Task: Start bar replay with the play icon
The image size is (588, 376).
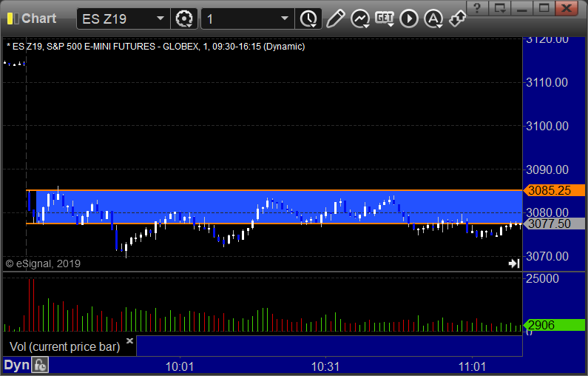Action: click(x=409, y=19)
